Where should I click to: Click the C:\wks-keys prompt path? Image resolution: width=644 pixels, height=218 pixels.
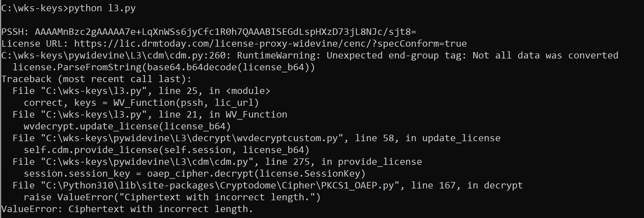32,8
